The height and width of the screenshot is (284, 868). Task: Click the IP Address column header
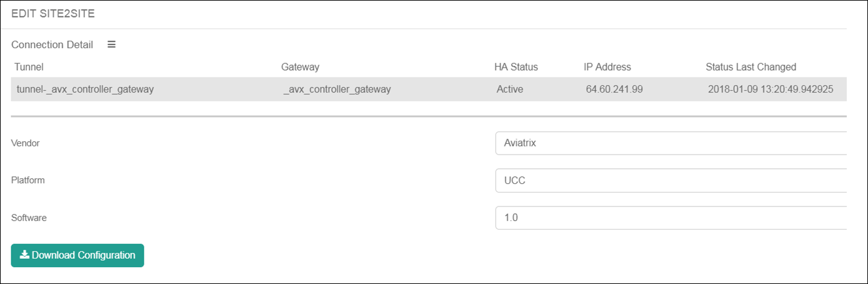(x=607, y=67)
